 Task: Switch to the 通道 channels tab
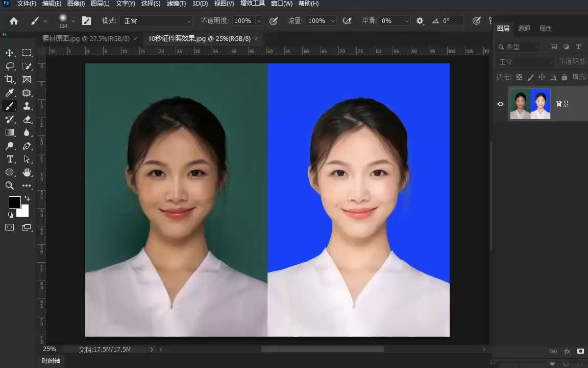pyautogui.click(x=524, y=28)
